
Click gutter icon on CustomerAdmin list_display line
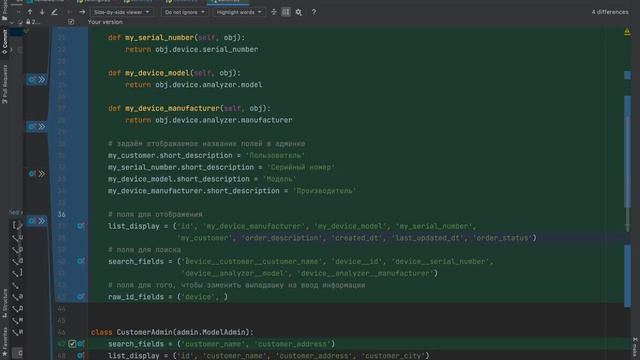tap(81, 356)
